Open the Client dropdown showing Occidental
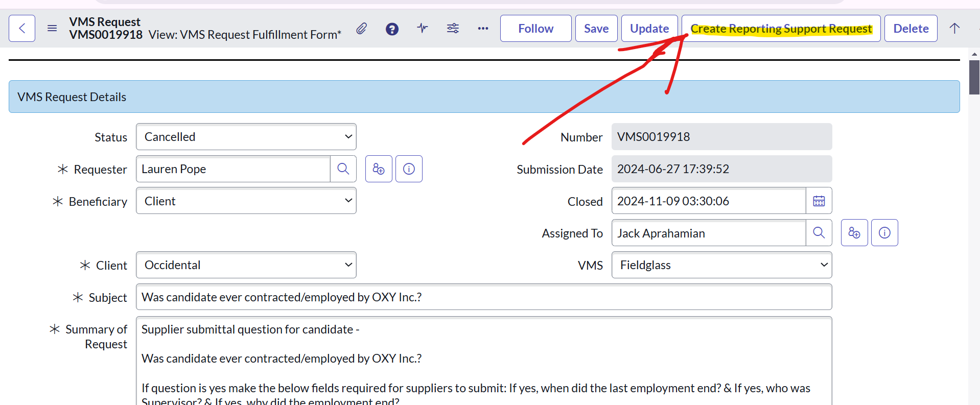980x405 pixels. pos(246,265)
